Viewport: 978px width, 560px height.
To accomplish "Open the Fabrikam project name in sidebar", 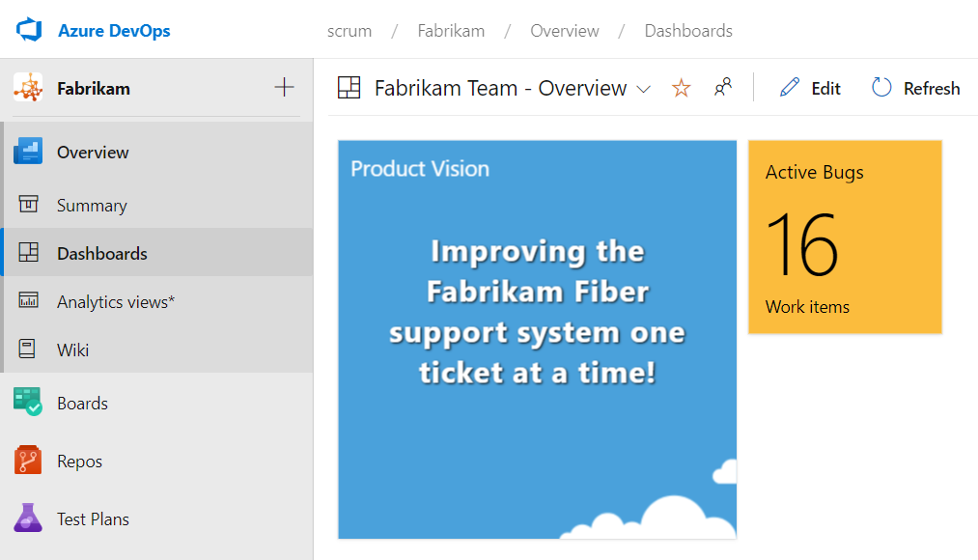I will click(94, 89).
